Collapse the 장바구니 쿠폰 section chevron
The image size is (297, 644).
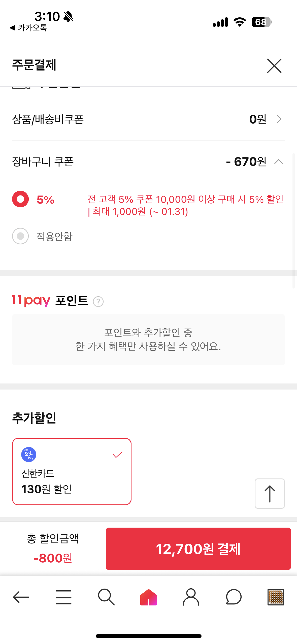279,162
